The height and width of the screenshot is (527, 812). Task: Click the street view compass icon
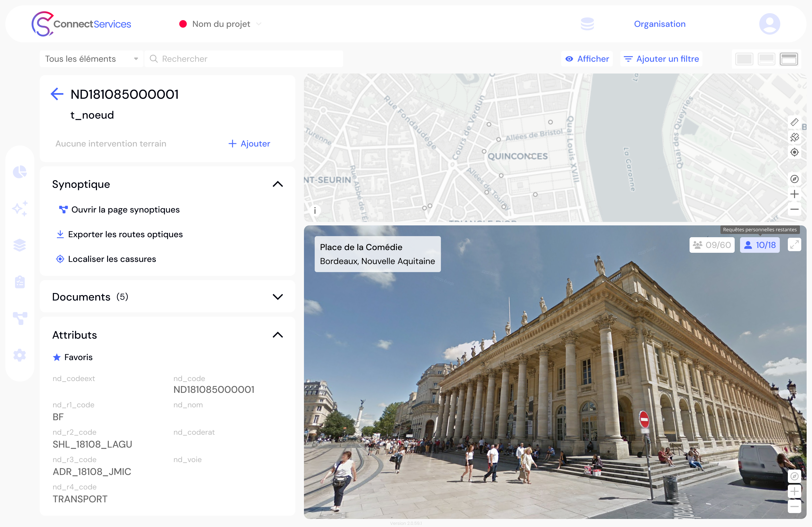(794, 476)
